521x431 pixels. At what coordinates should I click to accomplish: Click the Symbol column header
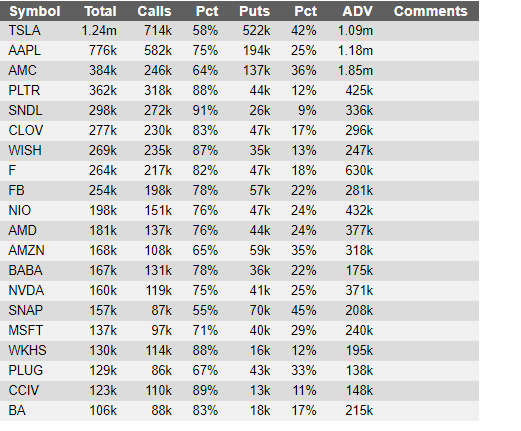pyautogui.click(x=35, y=11)
